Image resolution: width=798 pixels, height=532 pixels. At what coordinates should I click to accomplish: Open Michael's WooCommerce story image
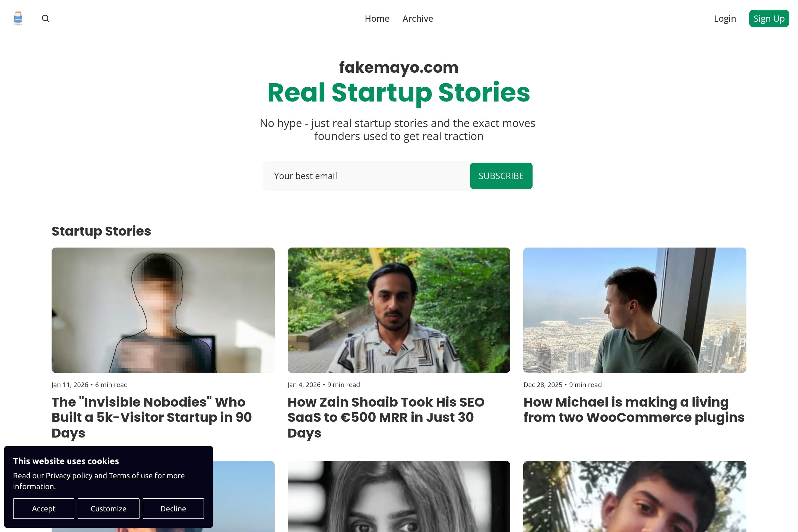pos(635,310)
